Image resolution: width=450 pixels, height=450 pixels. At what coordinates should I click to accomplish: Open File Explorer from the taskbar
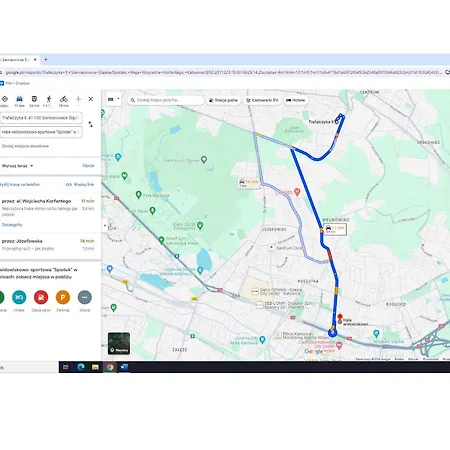pyautogui.click(x=95, y=367)
